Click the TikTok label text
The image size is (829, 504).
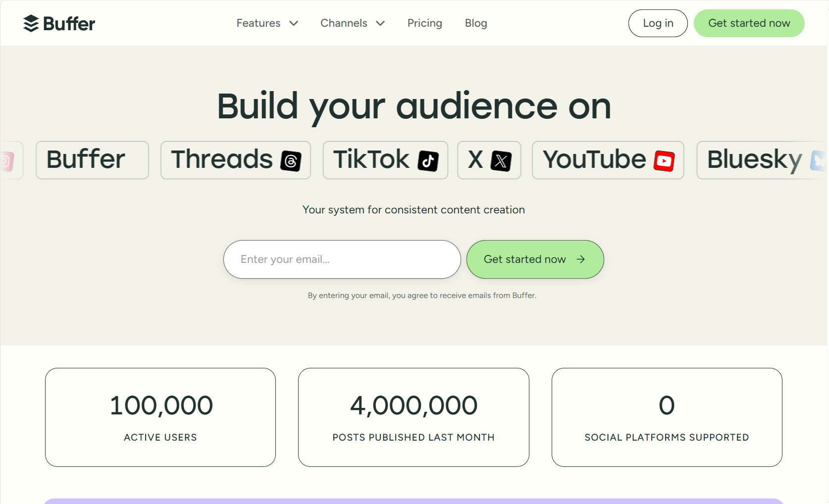click(371, 159)
